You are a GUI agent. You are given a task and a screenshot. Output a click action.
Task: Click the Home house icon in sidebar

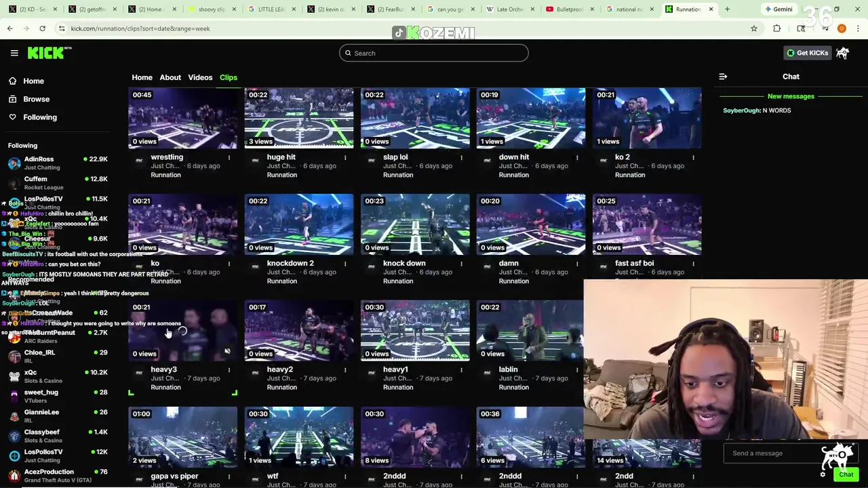[x=12, y=81]
